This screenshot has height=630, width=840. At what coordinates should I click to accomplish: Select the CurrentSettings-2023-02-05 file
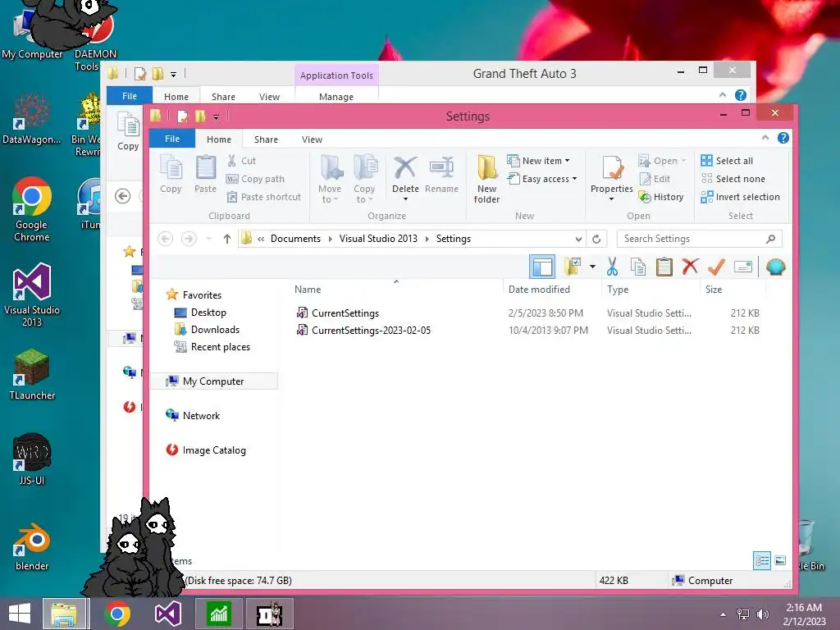coord(371,331)
